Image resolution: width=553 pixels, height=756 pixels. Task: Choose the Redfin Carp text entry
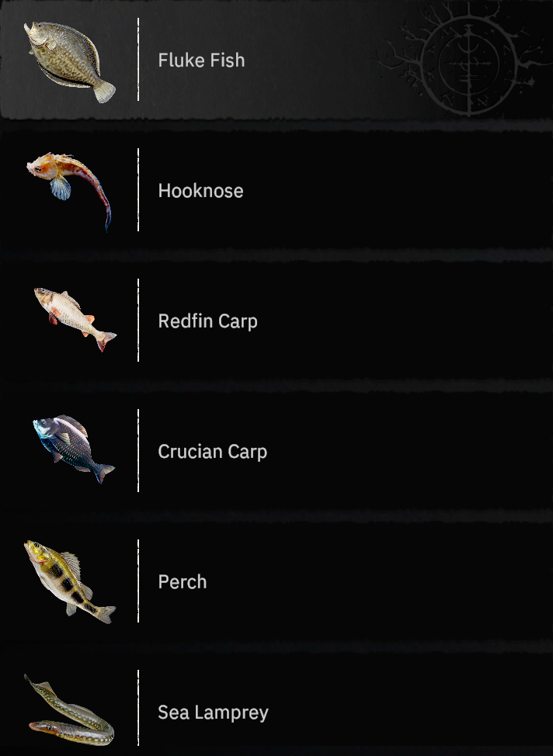coord(207,321)
